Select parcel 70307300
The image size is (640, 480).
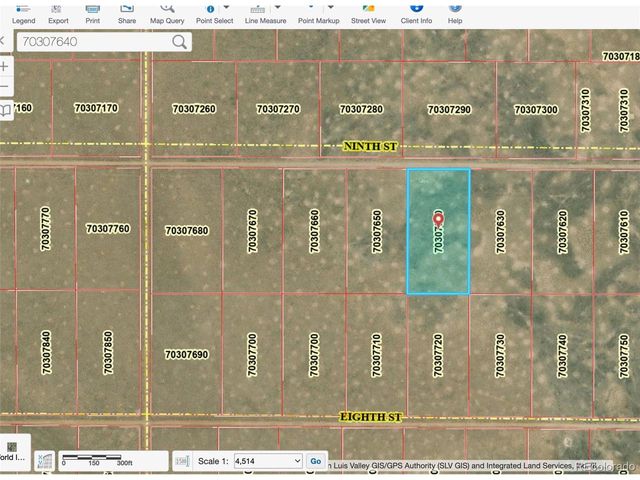point(536,109)
